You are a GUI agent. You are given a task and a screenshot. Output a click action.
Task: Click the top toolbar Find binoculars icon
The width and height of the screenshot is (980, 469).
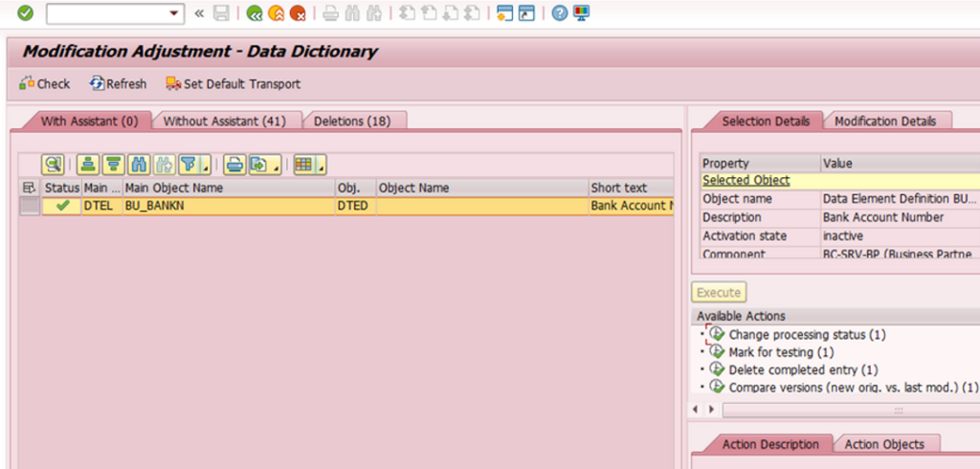coord(352,13)
